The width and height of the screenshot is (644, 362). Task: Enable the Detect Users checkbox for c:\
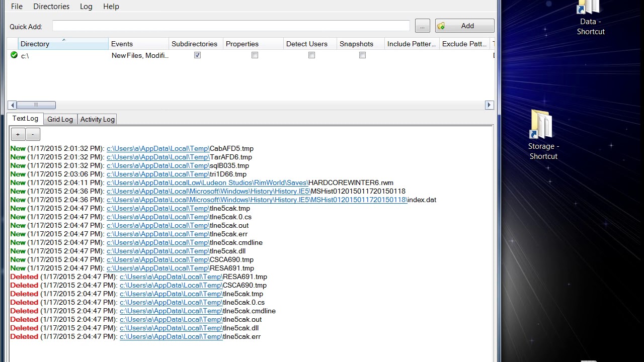(311, 55)
